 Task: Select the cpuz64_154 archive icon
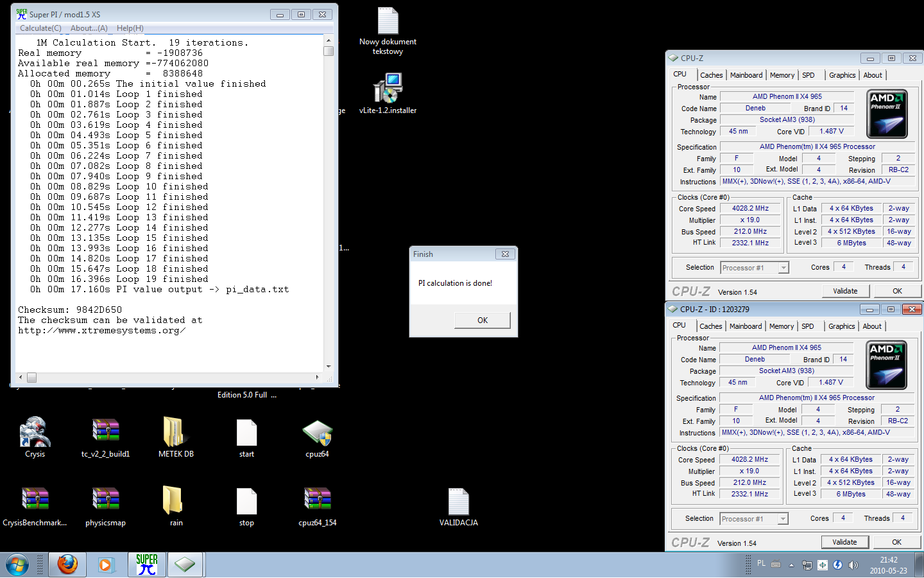tap(318, 500)
